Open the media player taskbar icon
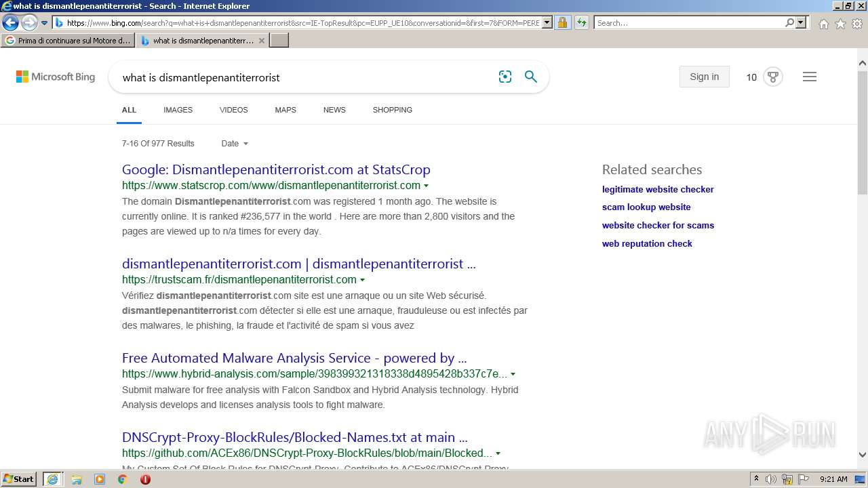Viewport: 868px width, 488px height. (100, 479)
